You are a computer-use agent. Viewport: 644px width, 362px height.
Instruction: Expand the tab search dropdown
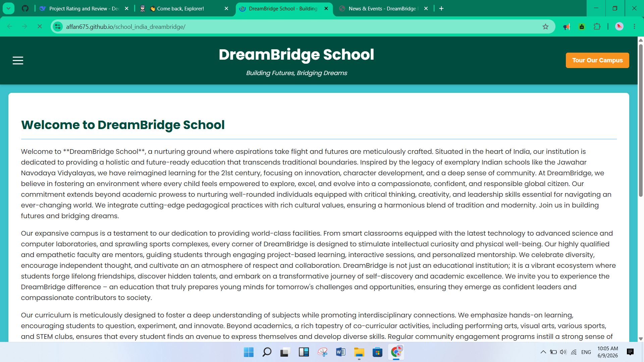(8, 8)
